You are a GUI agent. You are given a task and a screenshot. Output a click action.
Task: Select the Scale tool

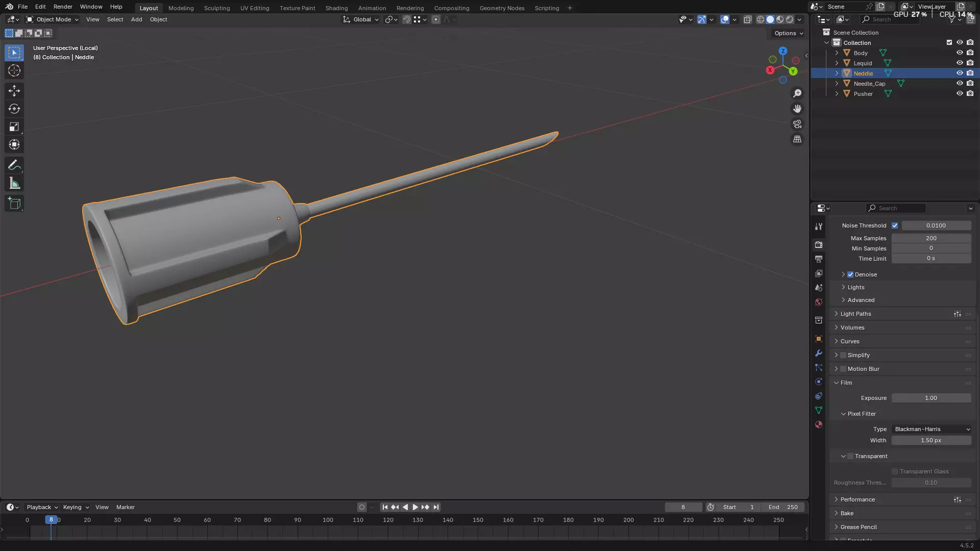pyautogui.click(x=14, y=127)
